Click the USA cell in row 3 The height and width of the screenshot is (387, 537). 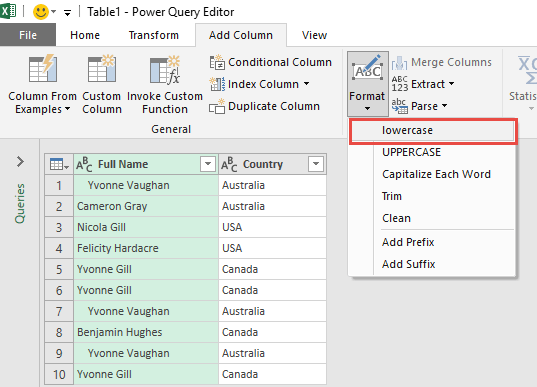point(272,227)
